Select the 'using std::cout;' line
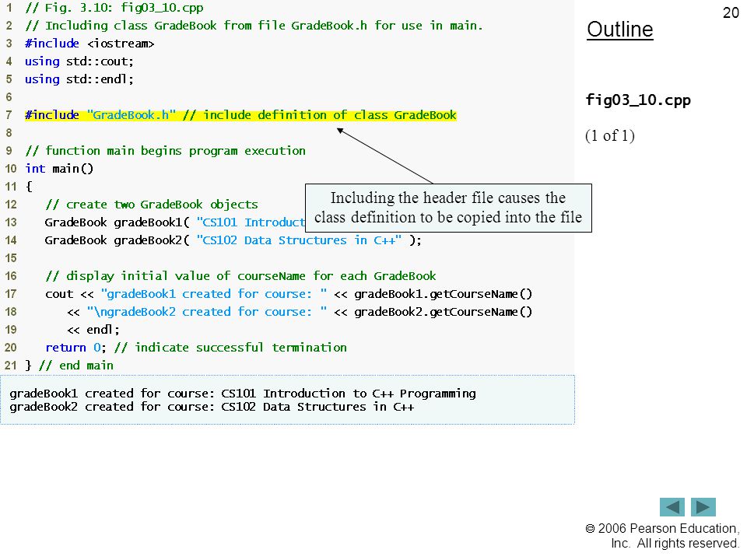This screenshot has height=560, width=747. pos(79,61)
